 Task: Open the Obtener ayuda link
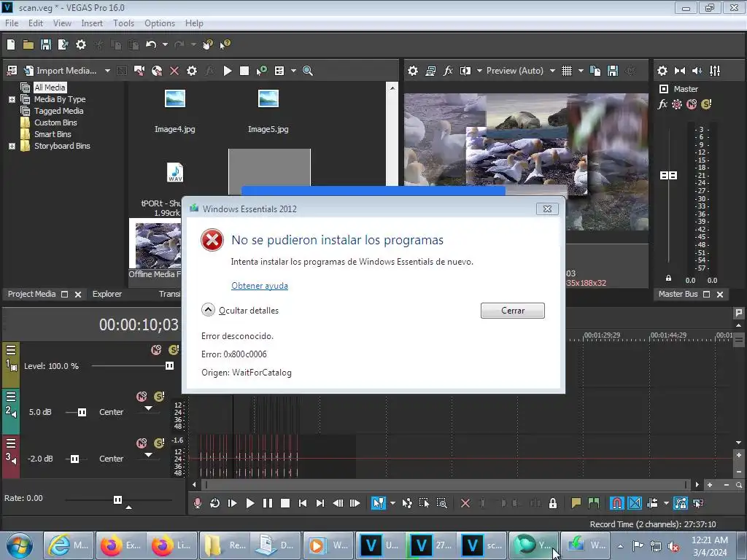[x=260, y=286]
